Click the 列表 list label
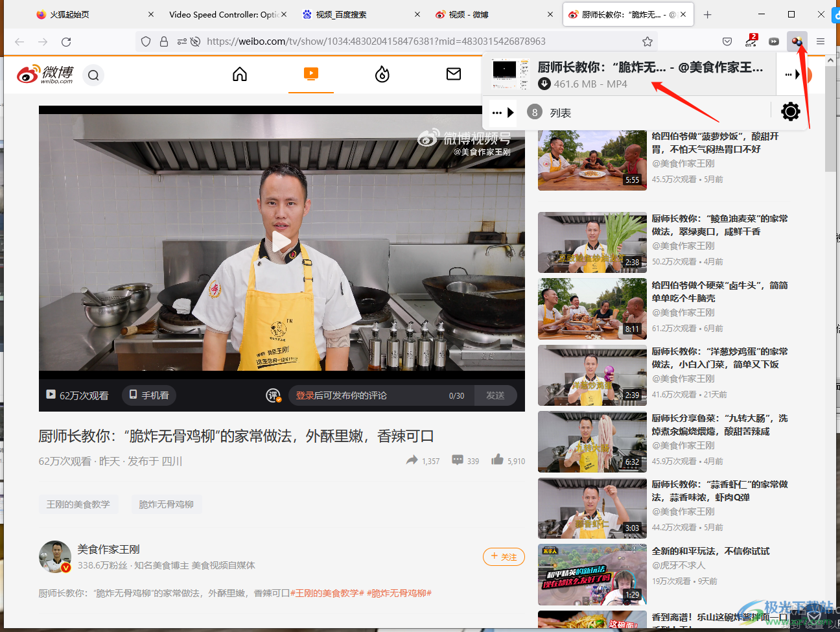The image size is (840, 632). point(561,113)
